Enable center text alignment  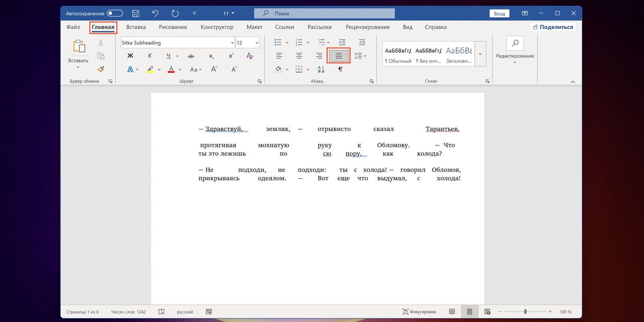[x=298, y=55]
